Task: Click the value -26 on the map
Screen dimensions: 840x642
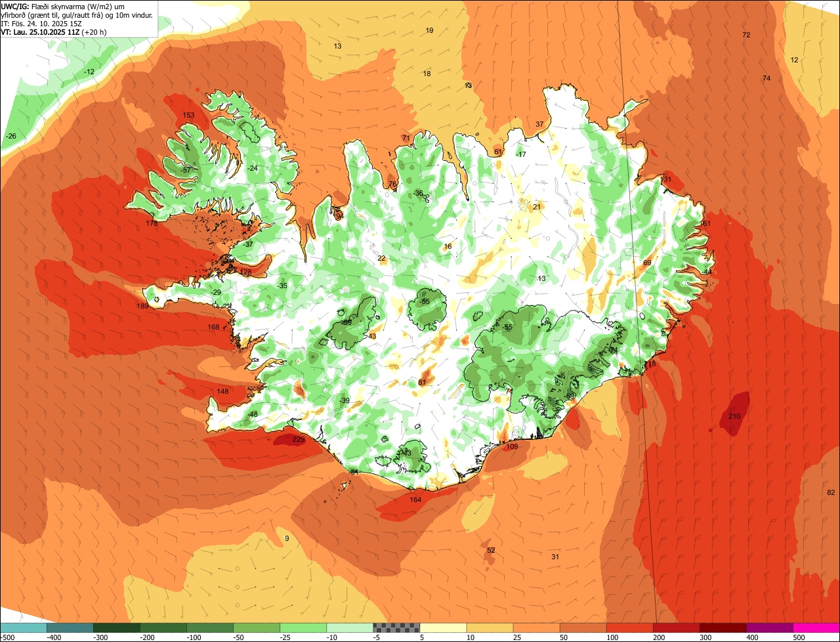Action: (x=10, y=136)
